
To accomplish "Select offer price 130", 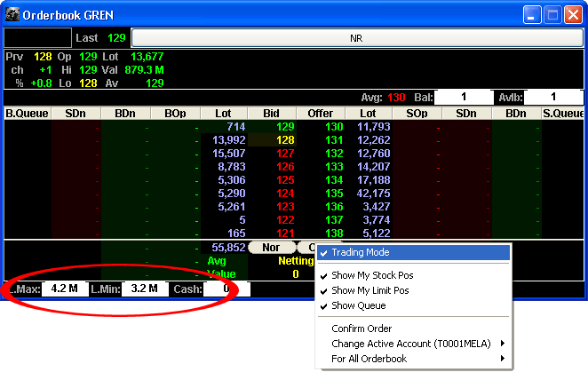I will tap(334, 127).
